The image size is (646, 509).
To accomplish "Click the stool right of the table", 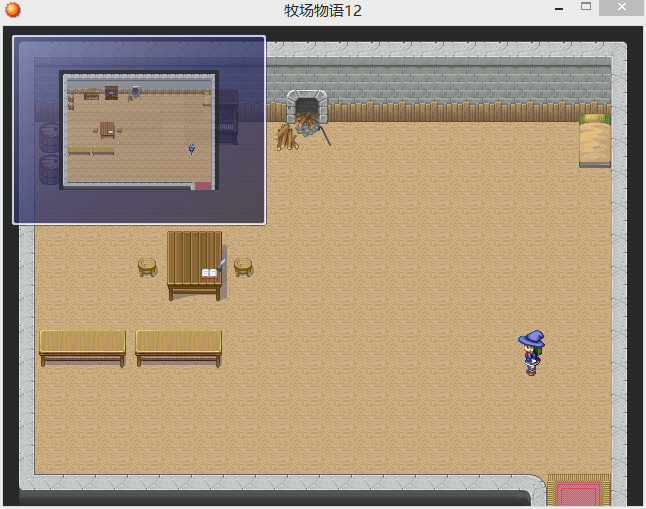I will (243, 267).
